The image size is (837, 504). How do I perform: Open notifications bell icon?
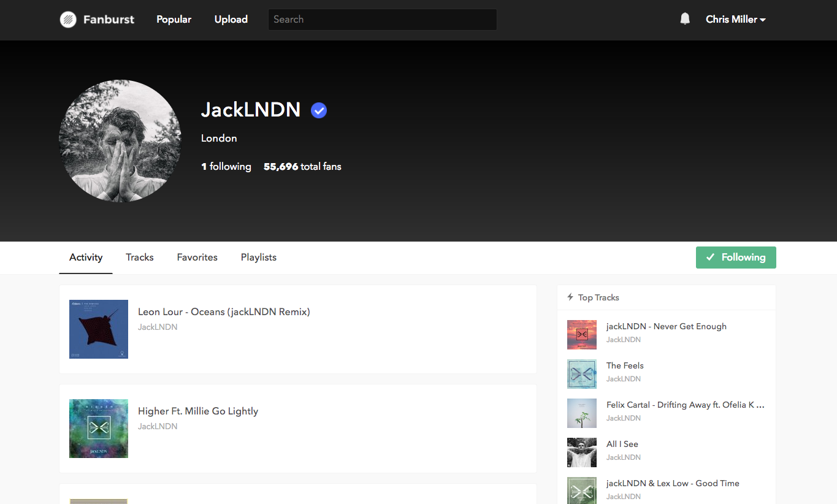685,19
